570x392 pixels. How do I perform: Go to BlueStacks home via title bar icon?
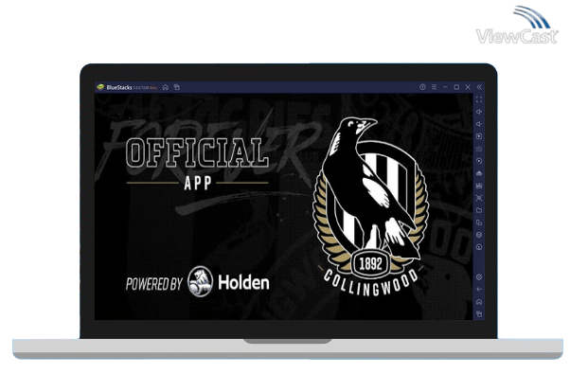coord(166,87)
